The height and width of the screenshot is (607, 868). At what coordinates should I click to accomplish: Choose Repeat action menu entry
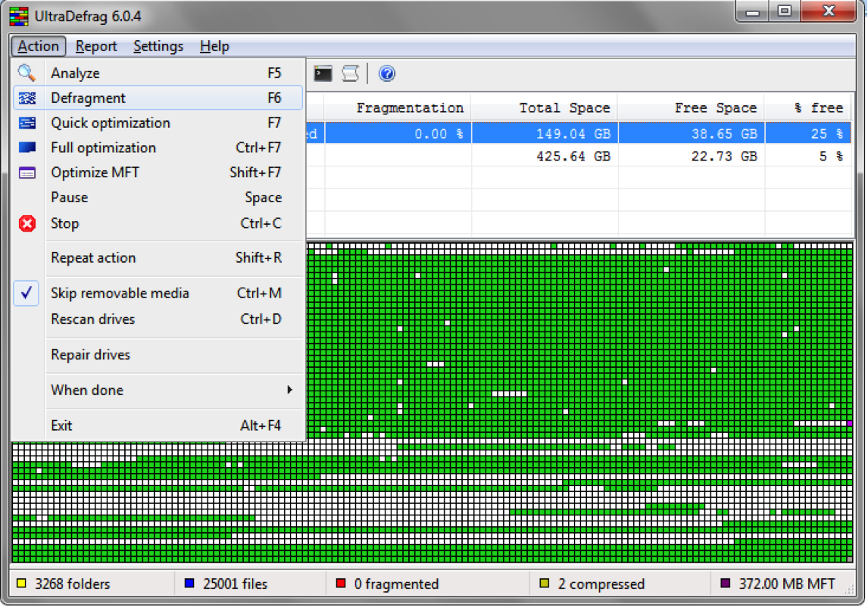click(x=158, y=258)
